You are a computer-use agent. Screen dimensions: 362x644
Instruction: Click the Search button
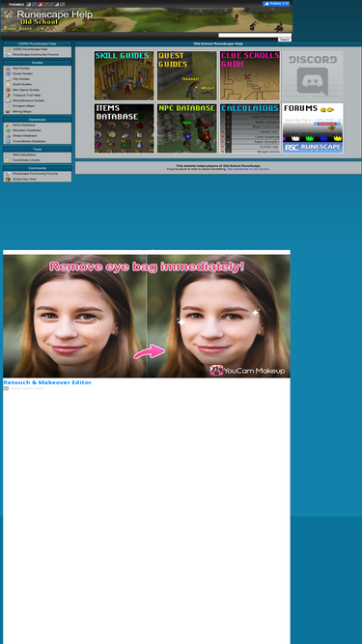tap(285, 40)
